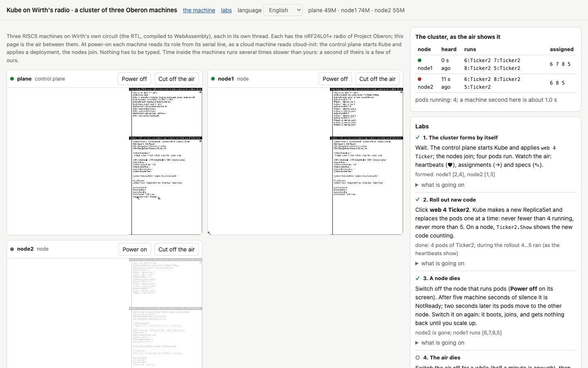
Task: Click the memory readout "plane 49M · node1 74M · node2 55M"
Action: 356,10
